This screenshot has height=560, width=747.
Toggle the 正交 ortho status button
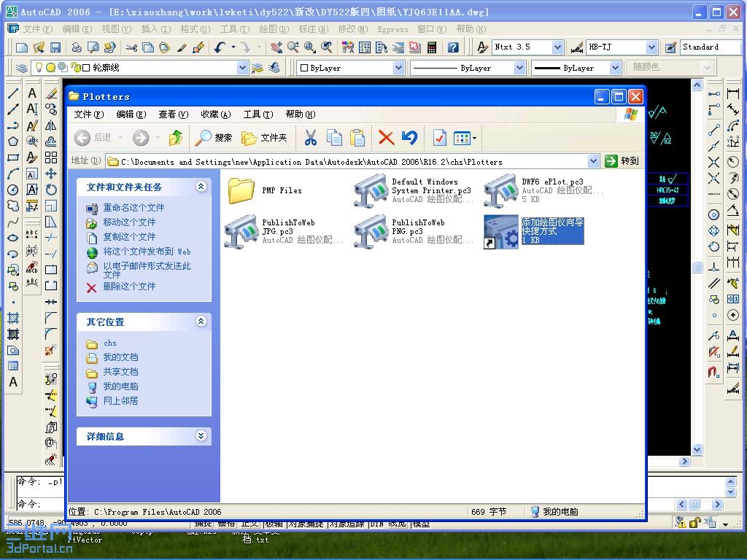(250, 524)
